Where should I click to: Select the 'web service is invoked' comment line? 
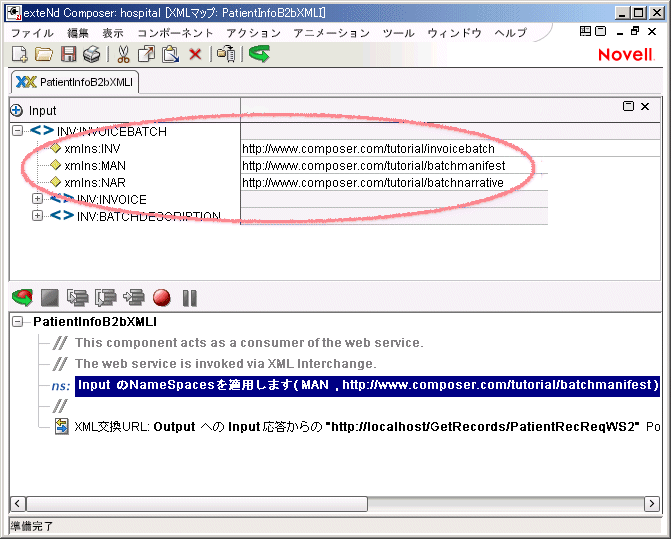(x=226, y=364)
